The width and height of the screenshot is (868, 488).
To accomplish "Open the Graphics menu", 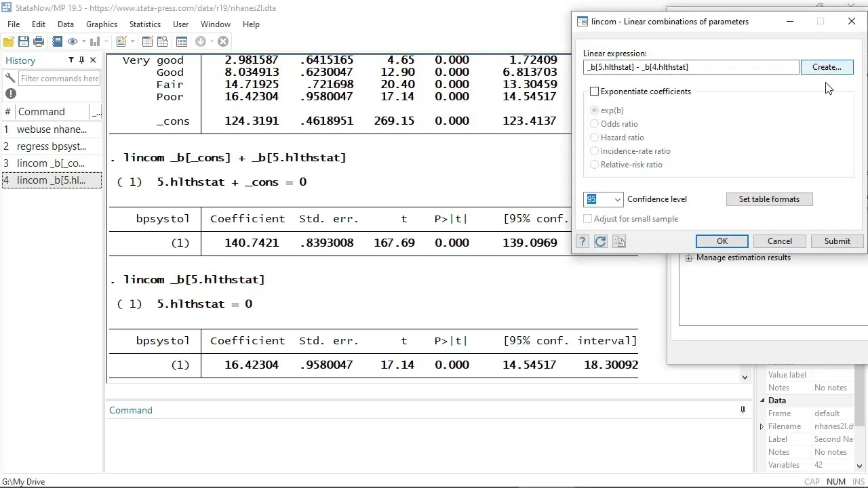I will (x=102, y=24).
